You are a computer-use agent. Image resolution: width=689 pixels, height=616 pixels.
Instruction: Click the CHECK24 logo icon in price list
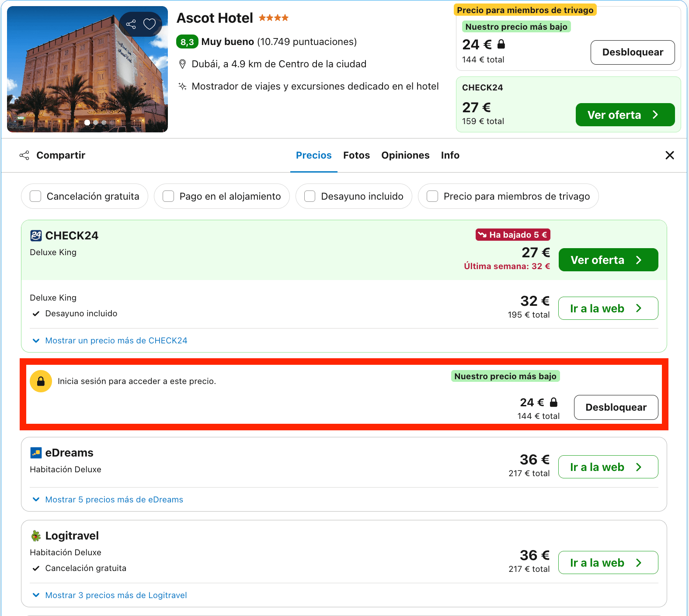(36, 235)
